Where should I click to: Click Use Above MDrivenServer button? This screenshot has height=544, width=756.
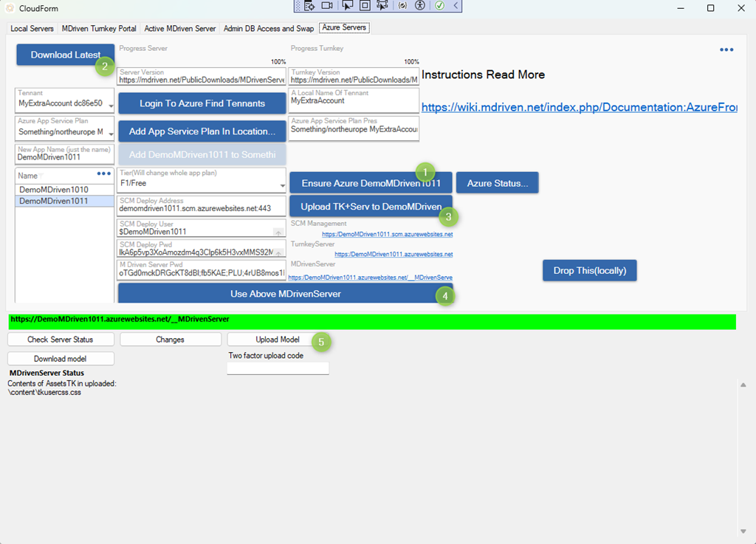(286, 294)
